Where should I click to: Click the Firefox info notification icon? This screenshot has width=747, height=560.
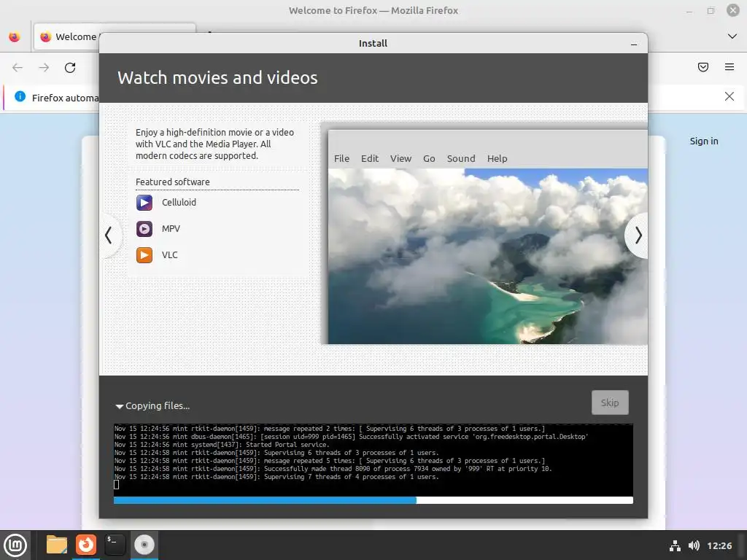click(20, 96)
